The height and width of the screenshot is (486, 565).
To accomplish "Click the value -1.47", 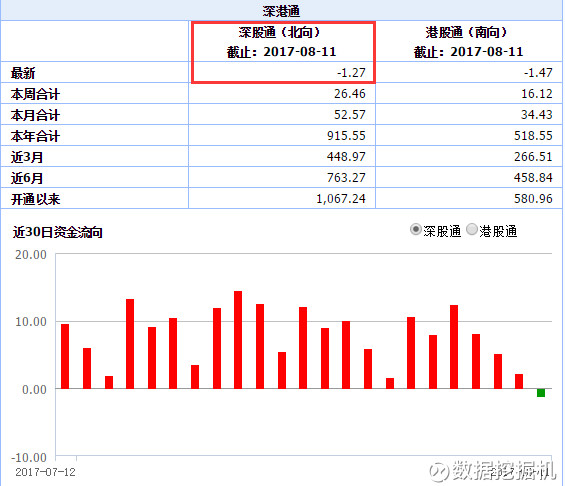I will (x=538, y=73).
